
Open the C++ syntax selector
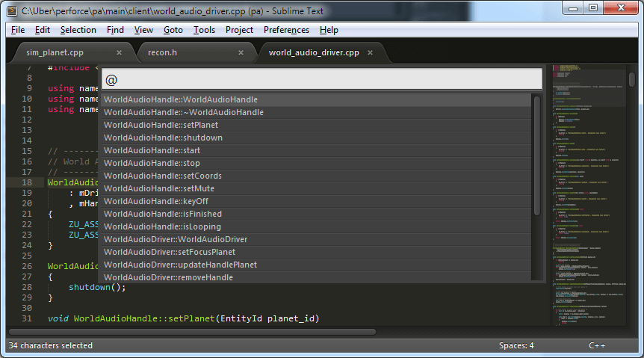coord(596,345)
